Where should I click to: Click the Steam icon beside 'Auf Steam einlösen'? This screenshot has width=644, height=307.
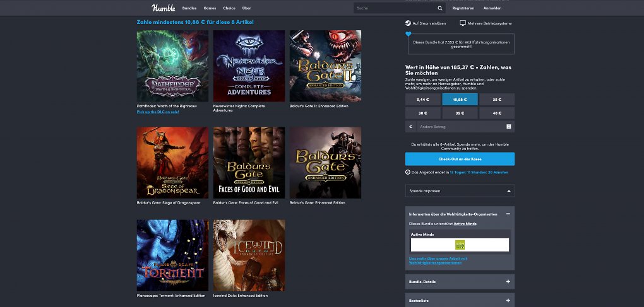click(408, 23)
